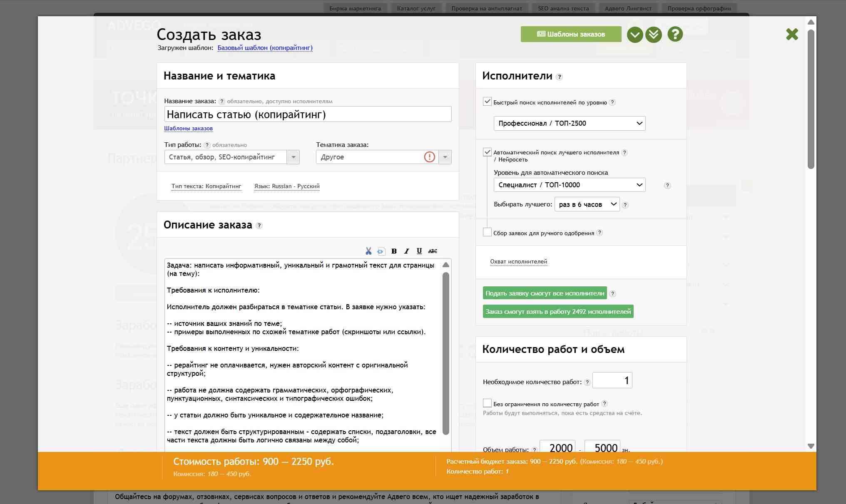Open the Базовый шаблон (копирайтинг) link

pos(265,48)
